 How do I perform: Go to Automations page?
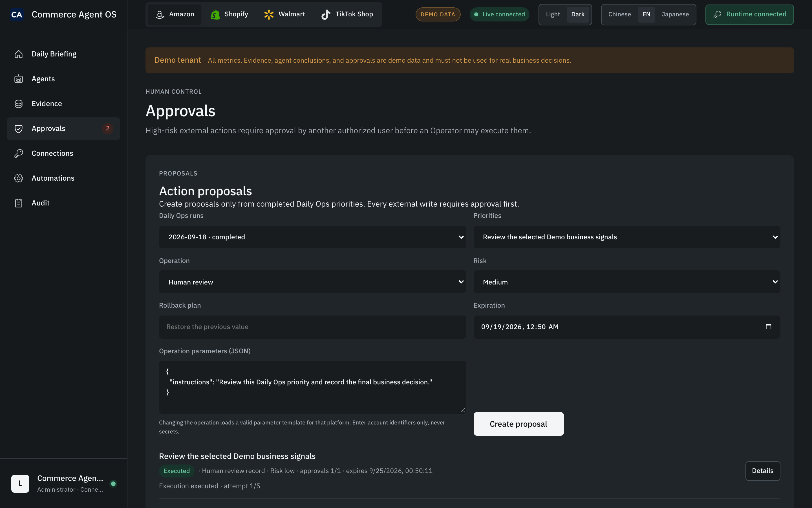coord(63,178)
